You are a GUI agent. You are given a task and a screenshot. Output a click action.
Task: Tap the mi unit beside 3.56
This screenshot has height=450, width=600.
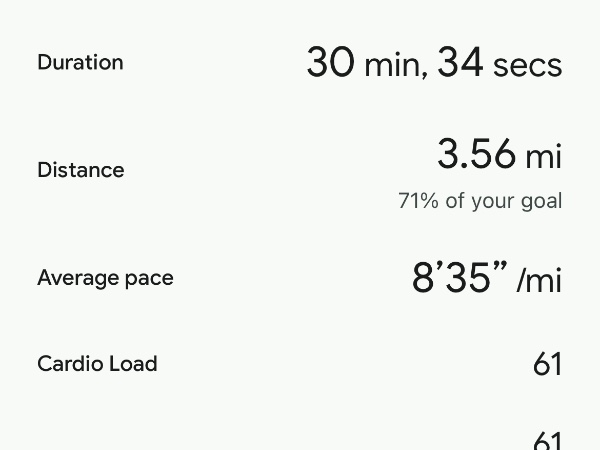click(544, 156)
